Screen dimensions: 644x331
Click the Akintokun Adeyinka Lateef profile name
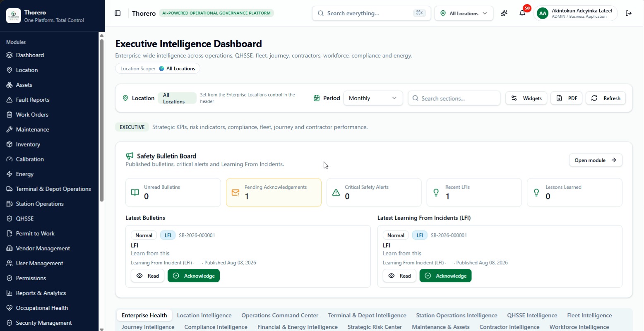582,11
